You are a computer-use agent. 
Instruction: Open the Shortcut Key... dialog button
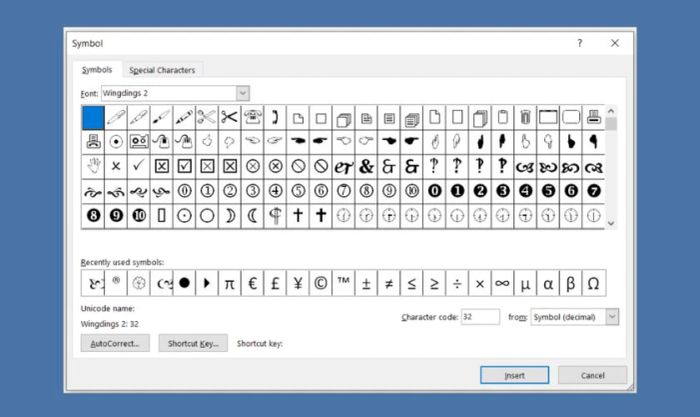click(x=193, y=343)
